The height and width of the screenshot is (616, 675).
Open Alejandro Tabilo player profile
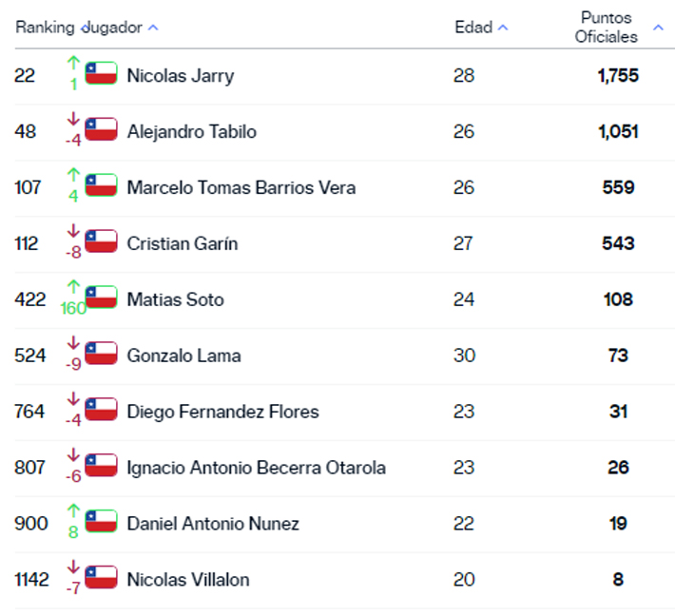coord(191,132)
